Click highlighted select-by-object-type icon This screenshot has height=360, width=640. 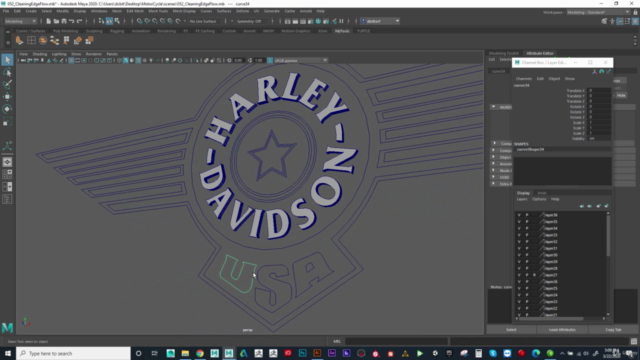point(109,21)
